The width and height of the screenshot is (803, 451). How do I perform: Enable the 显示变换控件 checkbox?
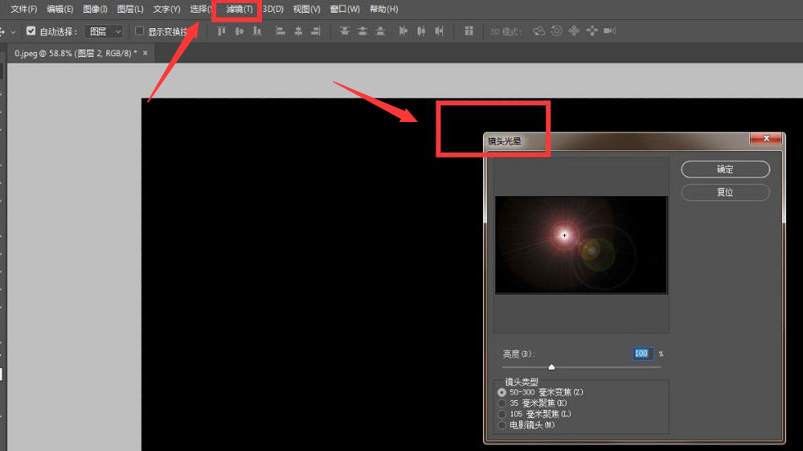tap(139, 32)
